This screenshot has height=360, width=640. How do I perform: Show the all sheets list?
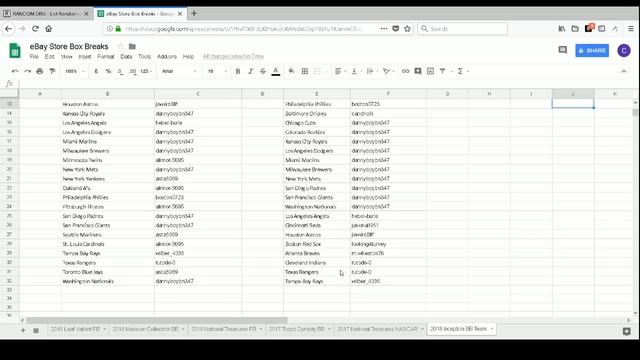[36, 330]
